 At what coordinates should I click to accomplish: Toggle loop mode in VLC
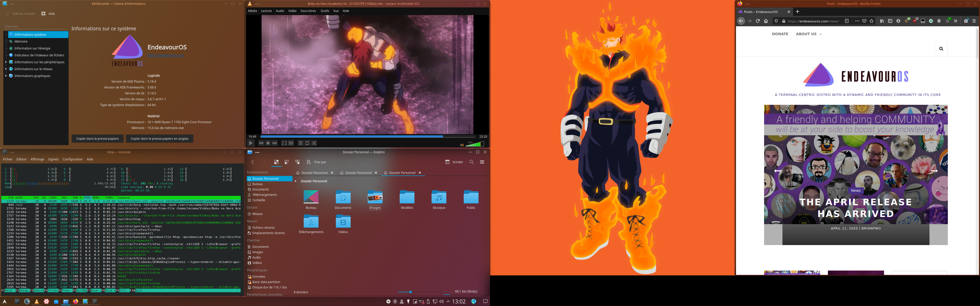pos(307,143)
